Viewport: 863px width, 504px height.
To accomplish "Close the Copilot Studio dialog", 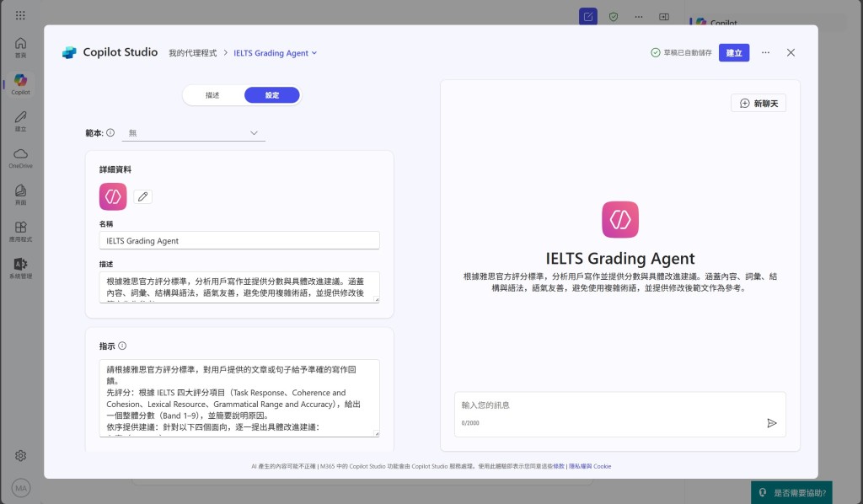I will (791, 53).
